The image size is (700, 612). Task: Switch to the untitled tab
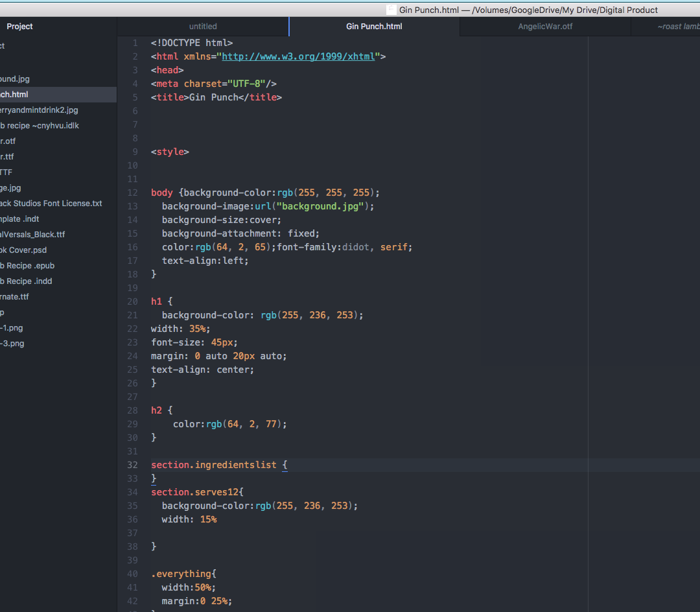203,26
